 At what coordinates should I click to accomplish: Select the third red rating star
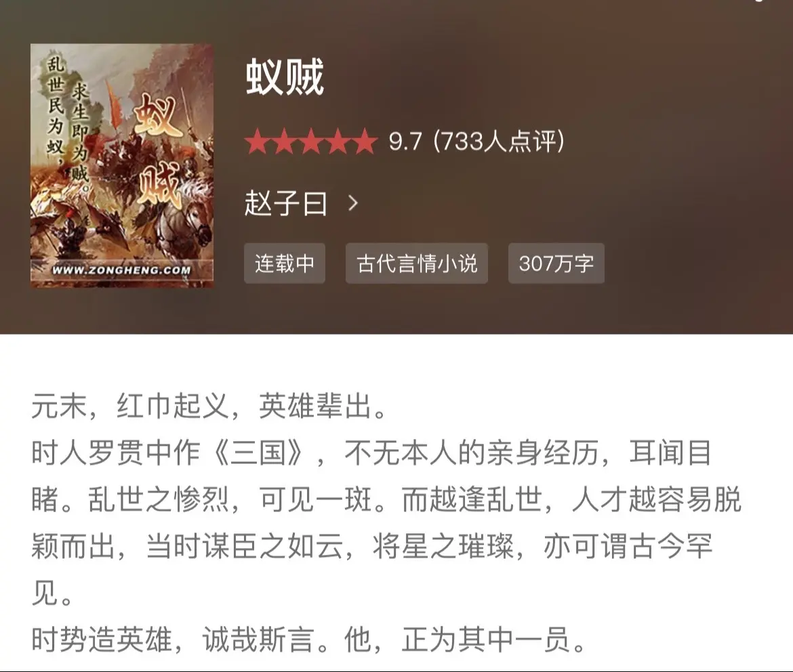[x=311, y=142]
